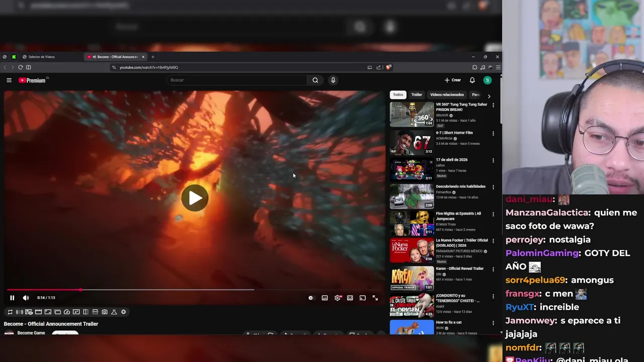This screenshot has height=362, width=644.
Task: Click the sound boost waves icon
Action: pos(19,312)
